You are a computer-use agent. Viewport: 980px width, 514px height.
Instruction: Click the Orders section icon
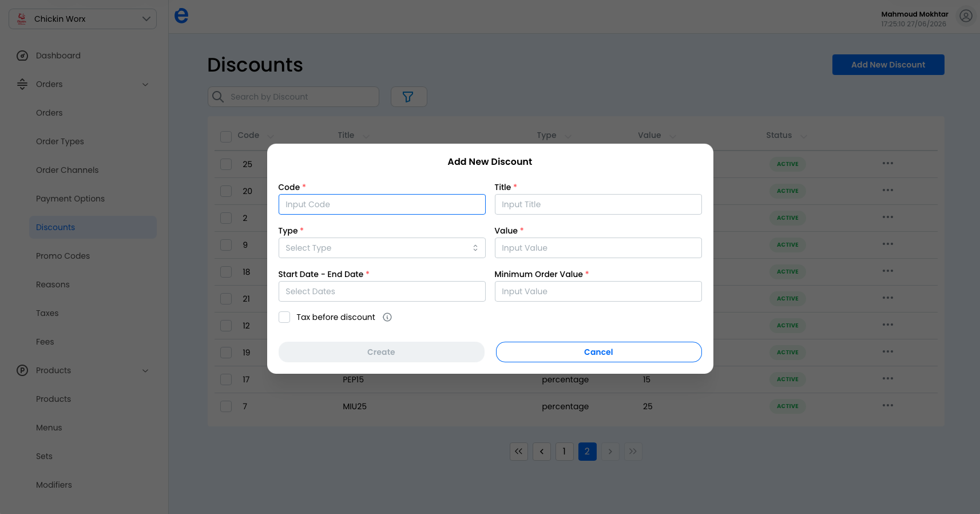click(22, 84)
